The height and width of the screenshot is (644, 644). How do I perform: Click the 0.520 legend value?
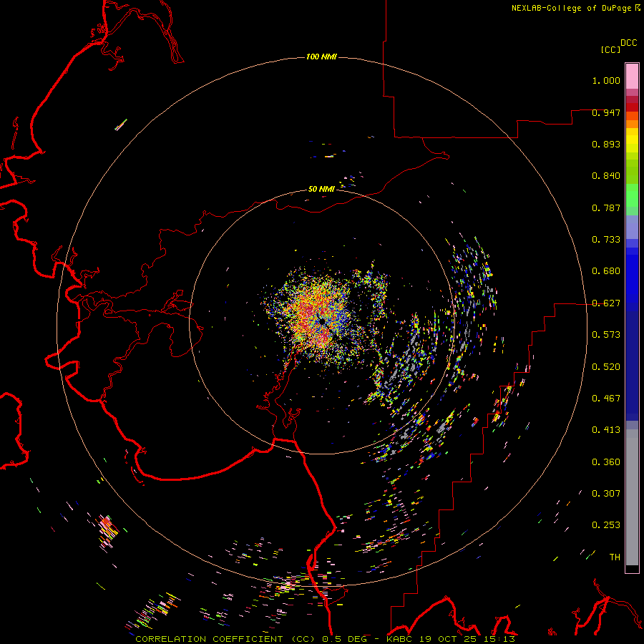coord(606,366)
